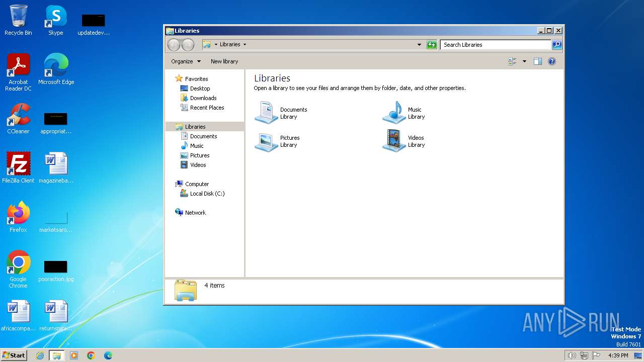Select FileZilla Client desktop shortcut
Image resolution: width=644 pixels, height=362 pixels.
pyautogui.click(x=18, y=168)
